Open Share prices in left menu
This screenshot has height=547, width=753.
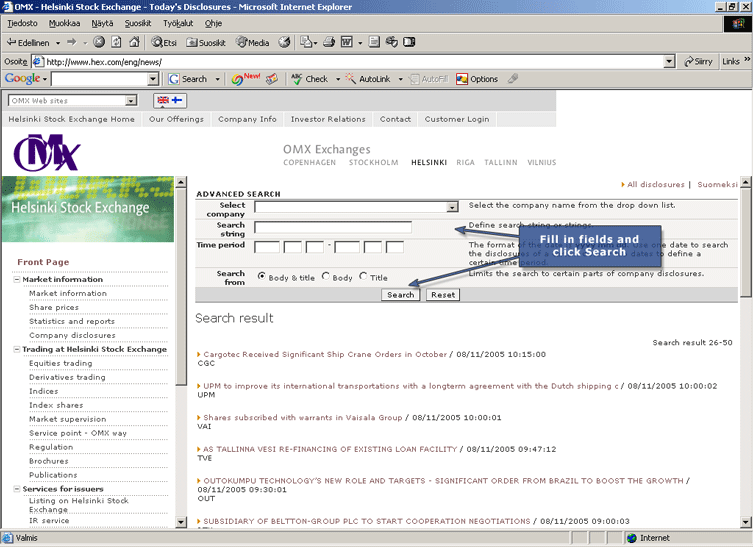(x=54, y=307)
